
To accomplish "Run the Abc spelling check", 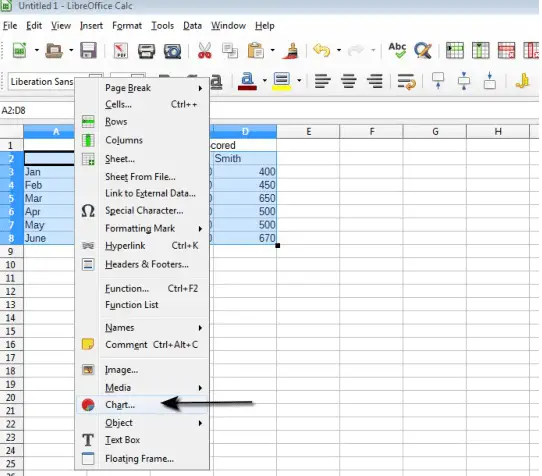I will pyautogui.click(x=397, y=50).
